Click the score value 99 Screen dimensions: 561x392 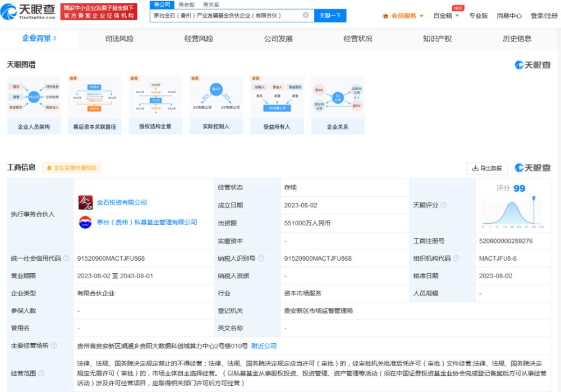519,188
